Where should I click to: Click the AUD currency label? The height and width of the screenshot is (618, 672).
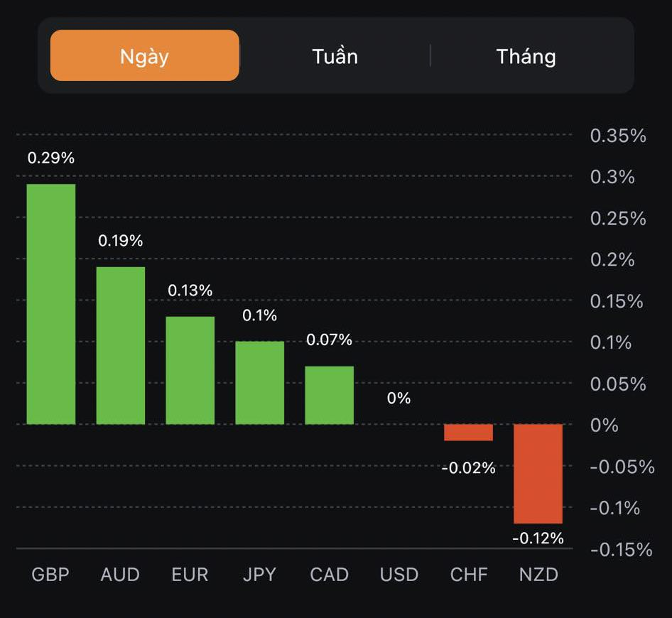click(x=121, y=575)
